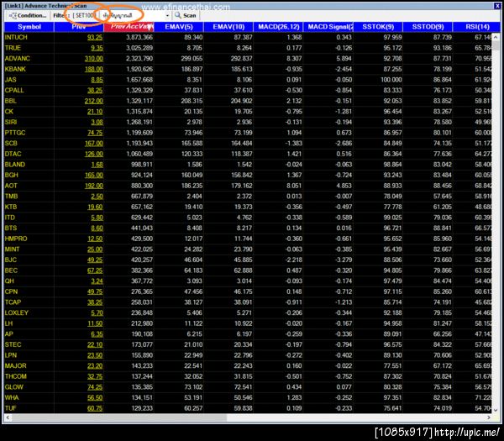Select the BGH symbol
This screenshot has width=504, height=441.
pos(12,176)
